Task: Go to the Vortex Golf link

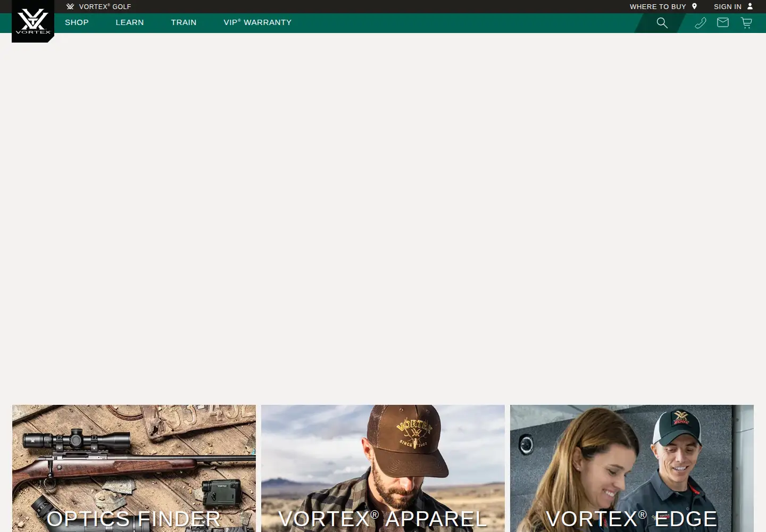Action: (105, 6)
